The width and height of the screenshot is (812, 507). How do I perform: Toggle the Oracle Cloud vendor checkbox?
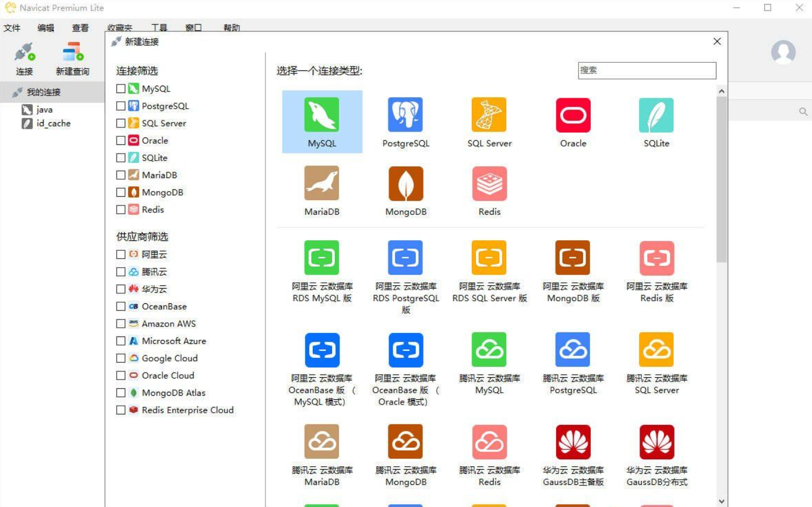[x=121, y=375]
